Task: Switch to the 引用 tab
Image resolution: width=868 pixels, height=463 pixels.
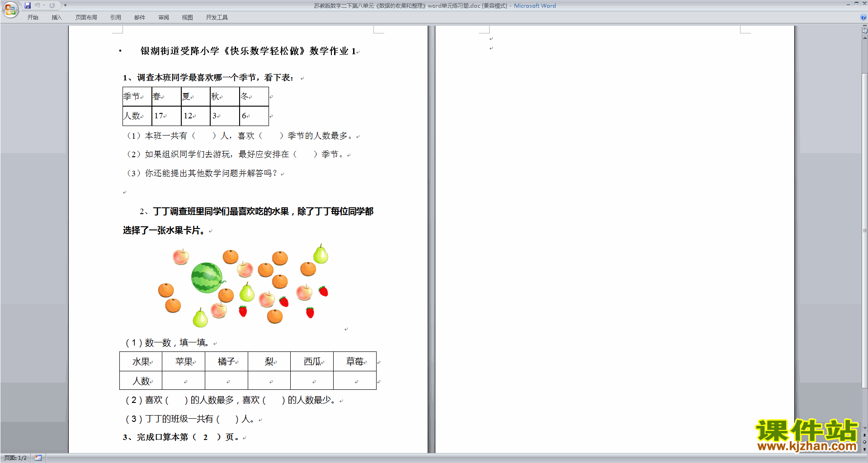Action: point(115,18)
